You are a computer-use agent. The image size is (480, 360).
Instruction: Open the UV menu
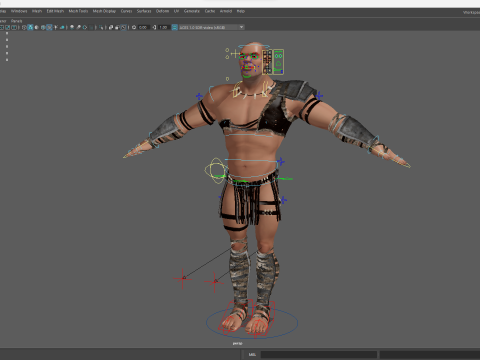176,11
